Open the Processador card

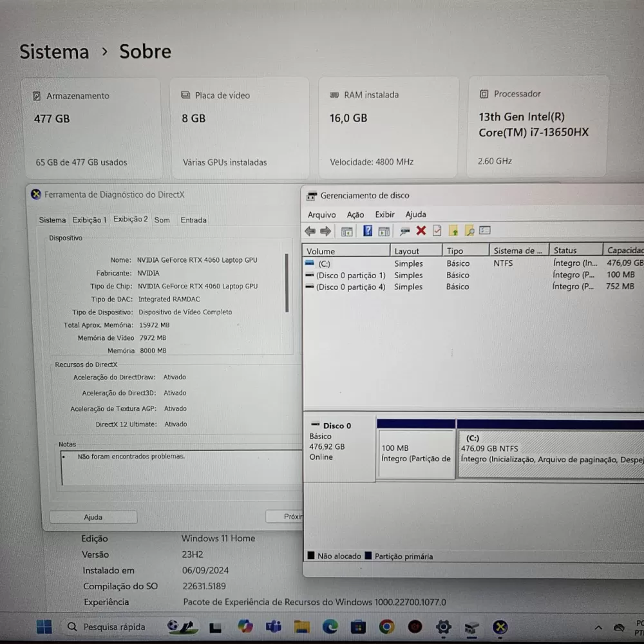point(537,126)
